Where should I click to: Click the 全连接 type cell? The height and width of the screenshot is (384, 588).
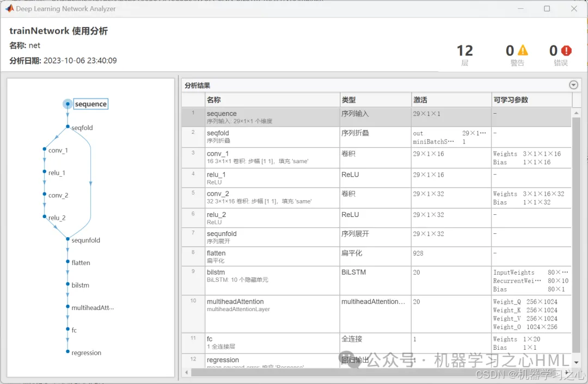375,343
